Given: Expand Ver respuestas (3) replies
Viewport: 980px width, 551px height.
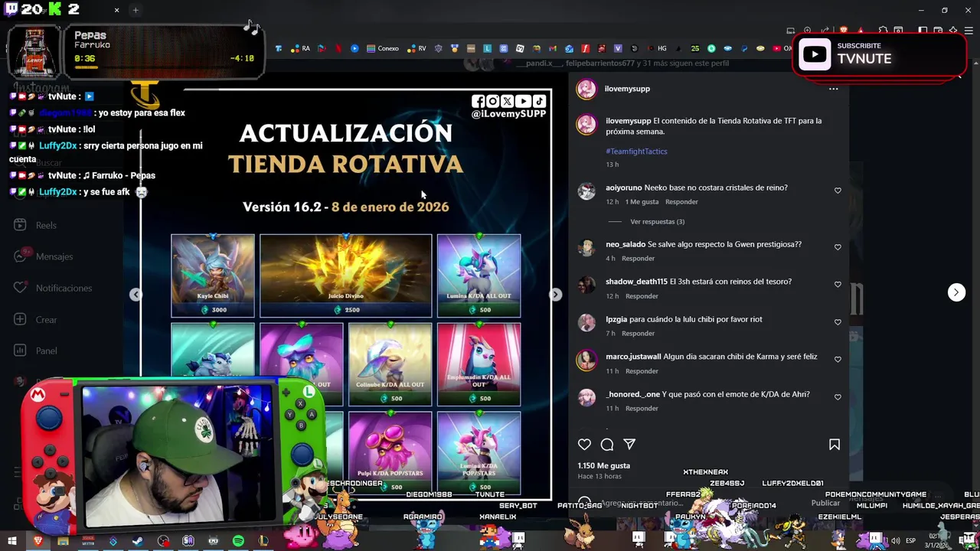Looking at the screenshot, I should click(x=657, y=222).
